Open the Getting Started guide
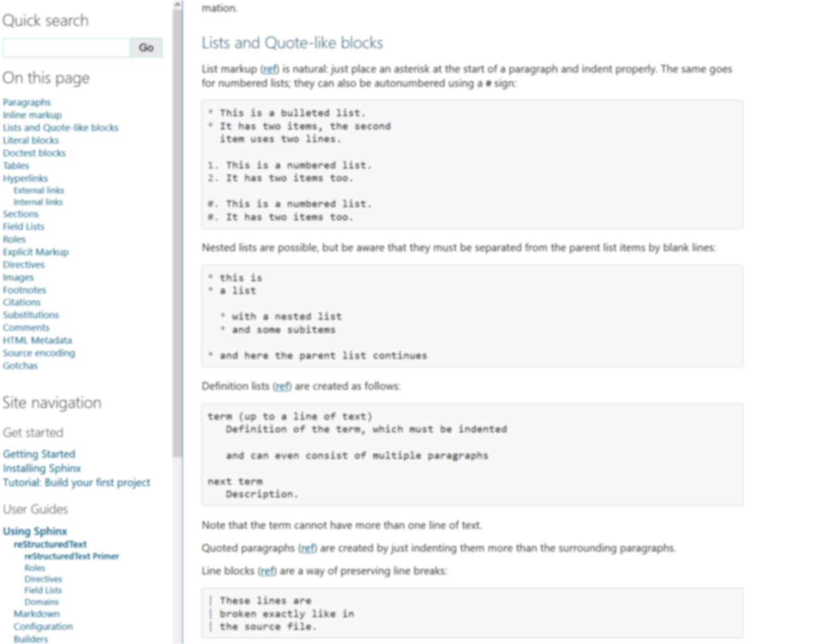The height and width of the screenshot is (644, 818). [39, 454]
